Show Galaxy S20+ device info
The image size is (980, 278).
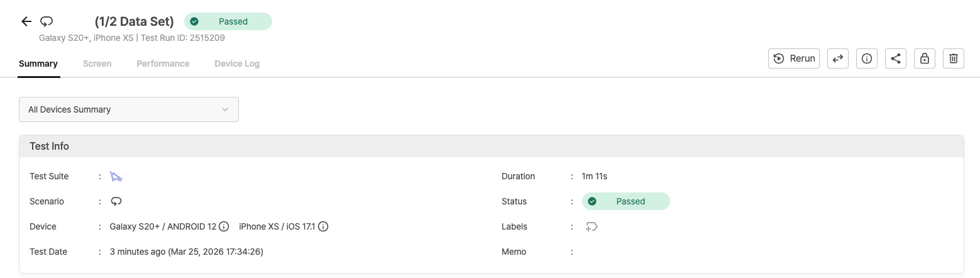coord(224,226)
